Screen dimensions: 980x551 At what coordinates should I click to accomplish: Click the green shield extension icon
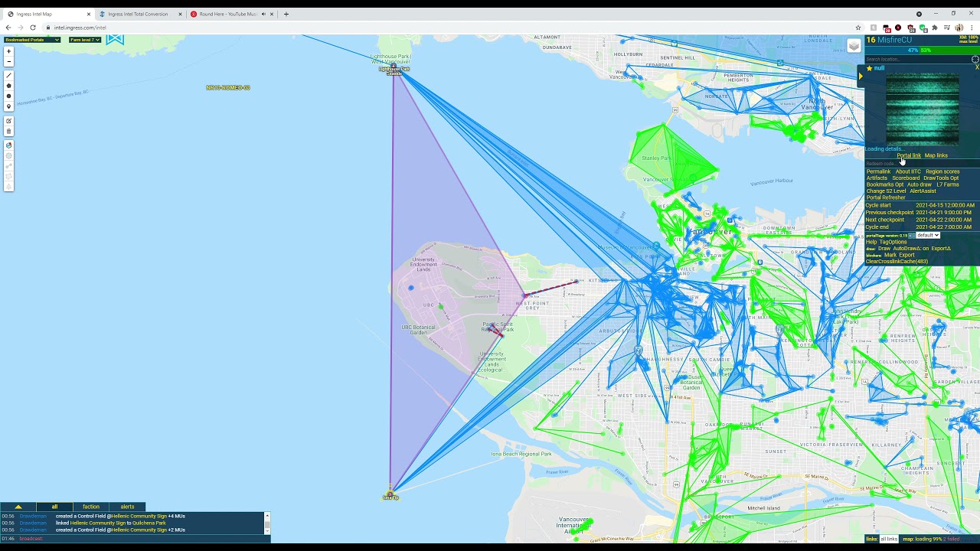coord(923,28)
